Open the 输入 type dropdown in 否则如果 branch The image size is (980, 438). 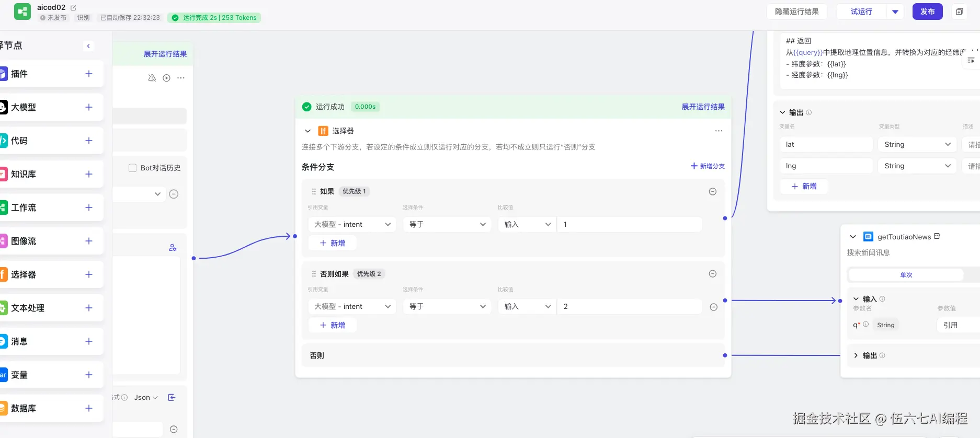[x=527, y=306]
